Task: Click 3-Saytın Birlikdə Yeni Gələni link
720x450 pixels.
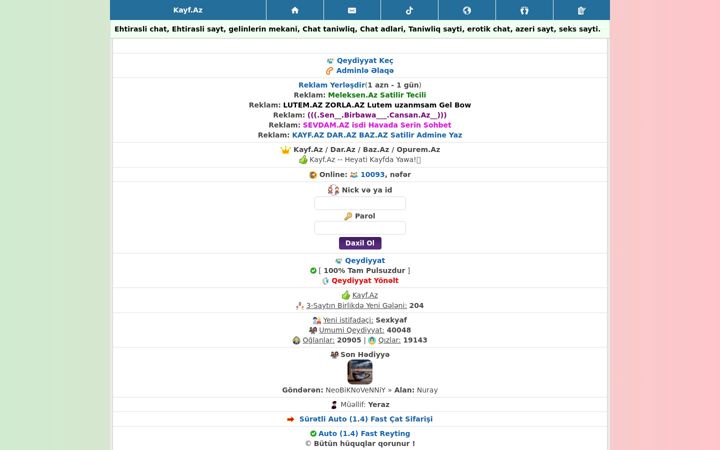Action: click(356, 305)
